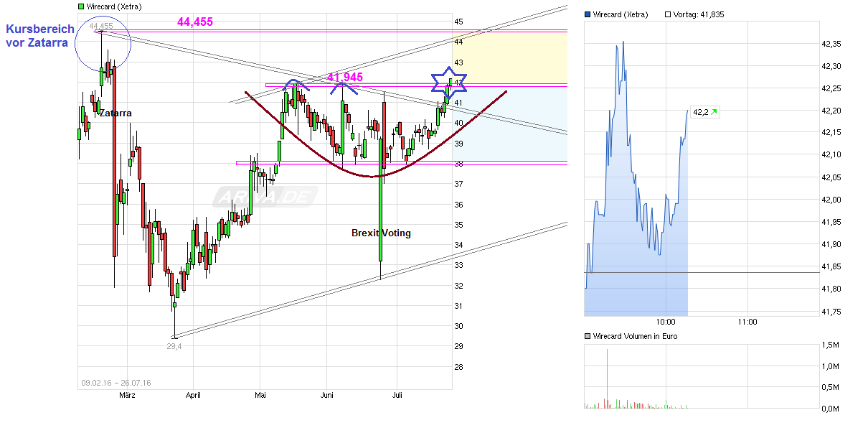This screenshot has height=428, width=868.
Task: Click the 28 price axis value
Action: click(459, 367)
